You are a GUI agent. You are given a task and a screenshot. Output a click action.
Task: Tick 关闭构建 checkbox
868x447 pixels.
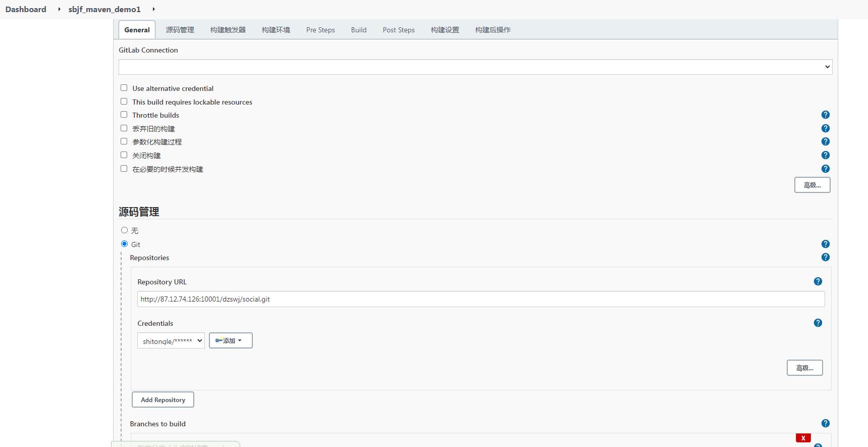(124, 155)
